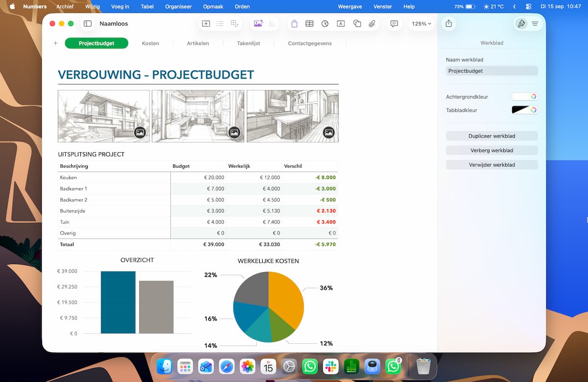Add a comment using the toolbar icon
This screenshot has height=382, width=588.
[x=394, y=24]
